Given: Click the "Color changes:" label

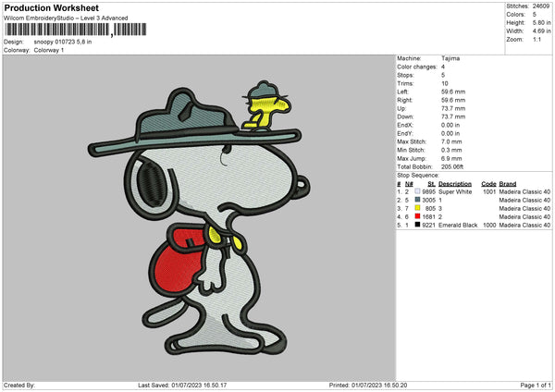Looking at the screenshot, I should (x=417, y=67).
